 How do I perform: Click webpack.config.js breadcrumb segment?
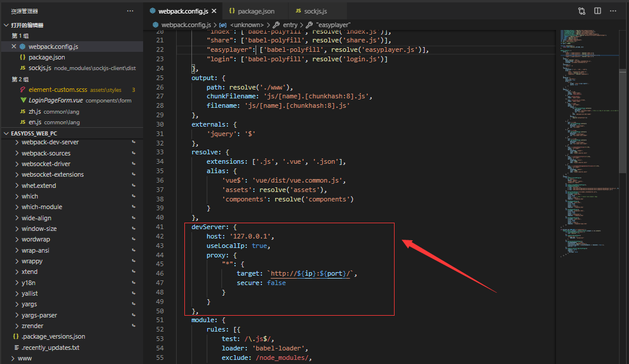[186, 25]
